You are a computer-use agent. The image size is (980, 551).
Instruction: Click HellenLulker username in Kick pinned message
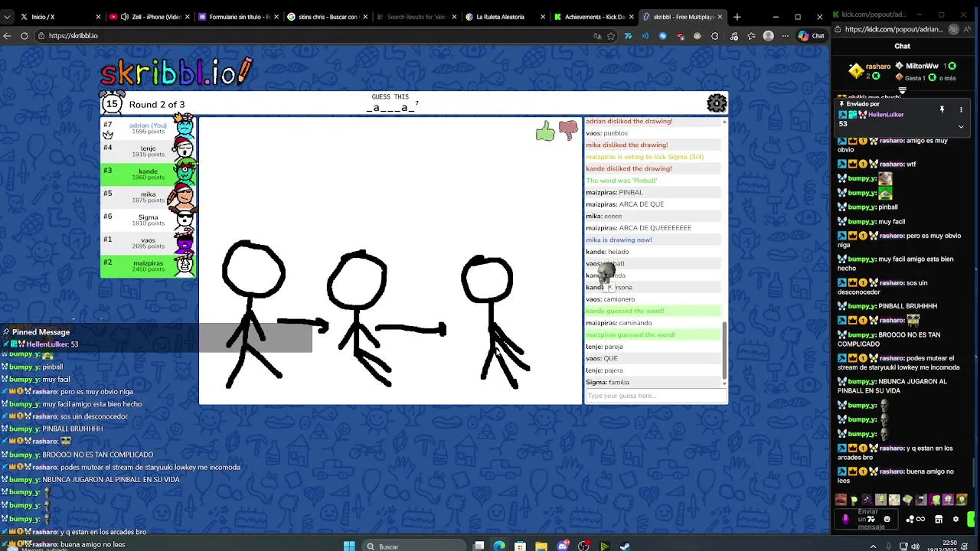886,115
